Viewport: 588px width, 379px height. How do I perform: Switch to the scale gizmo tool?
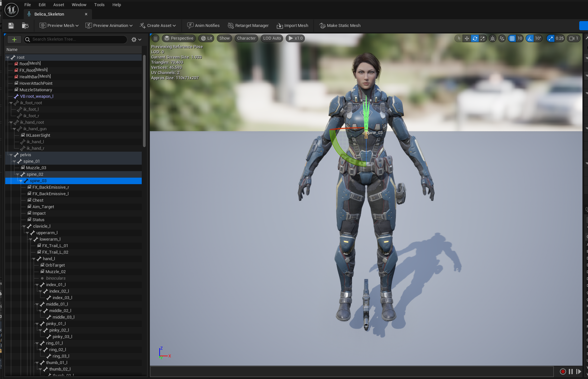click(483, 38)
